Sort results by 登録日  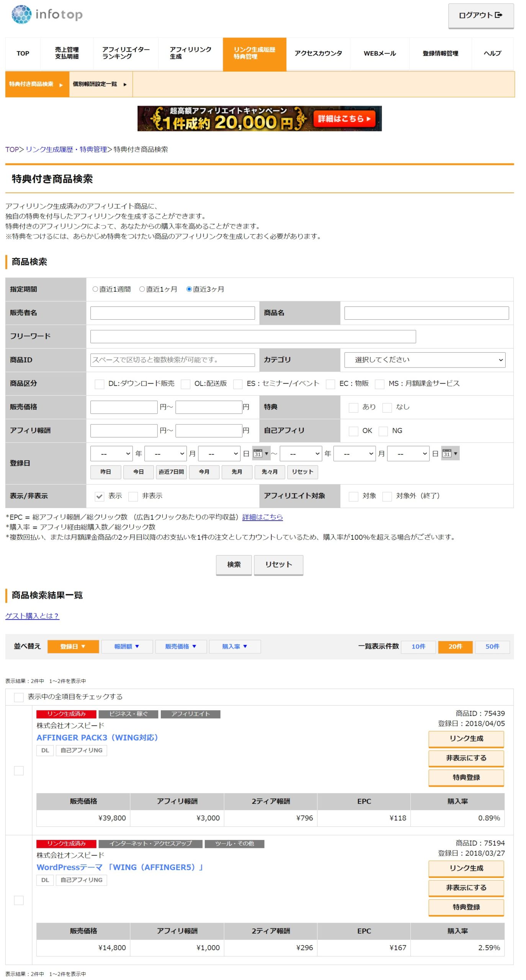click(x=73, y=647)
